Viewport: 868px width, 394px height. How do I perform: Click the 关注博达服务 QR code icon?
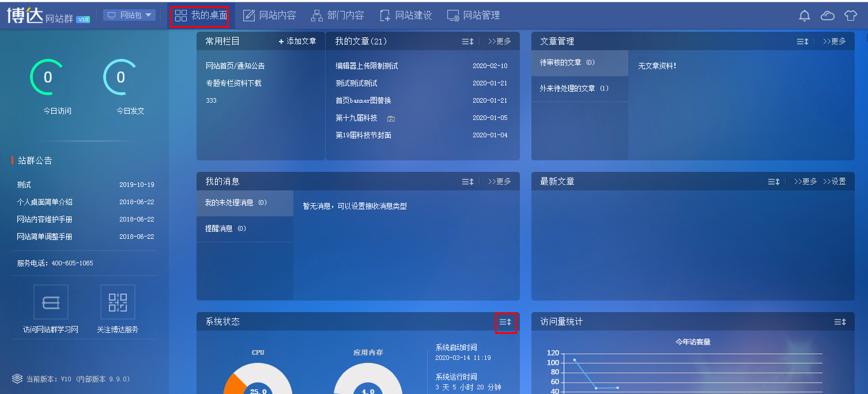pyautogui.click(x=118, y=302)
